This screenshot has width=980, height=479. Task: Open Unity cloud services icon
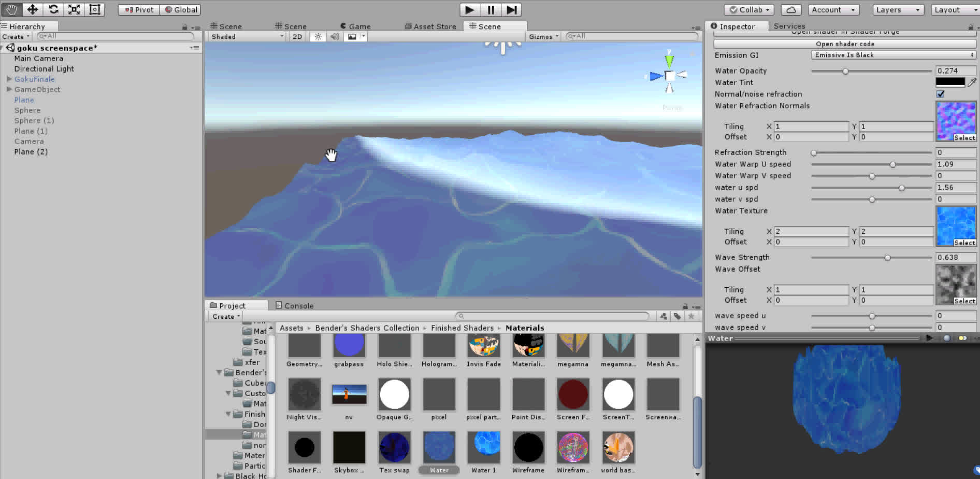pos(790,10)
